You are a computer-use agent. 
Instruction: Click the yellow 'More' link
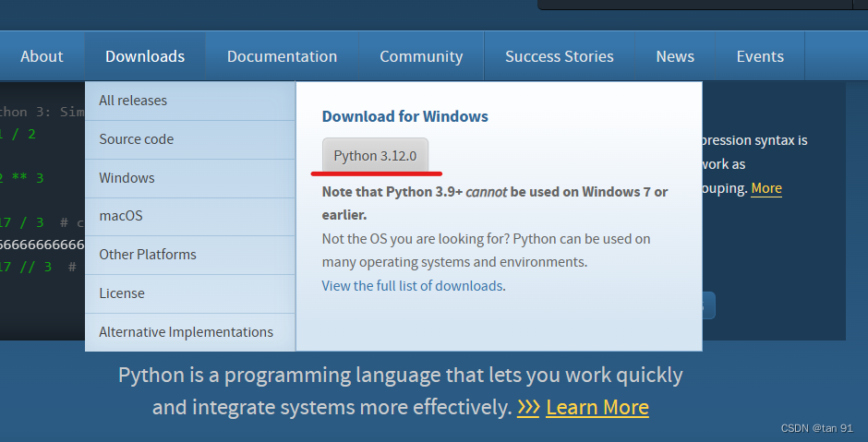(766, 188)
